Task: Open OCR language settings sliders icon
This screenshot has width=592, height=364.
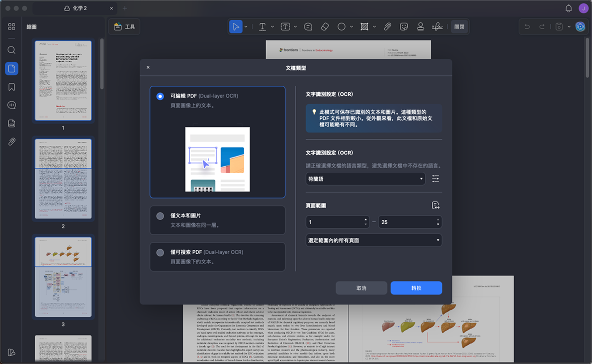Action: pos(436,179)
